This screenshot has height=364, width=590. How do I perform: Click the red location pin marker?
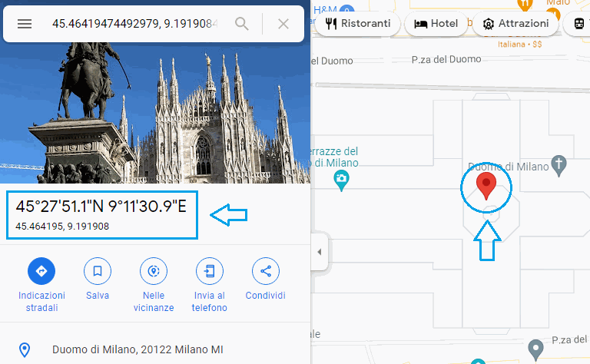[x=486, y=186]
